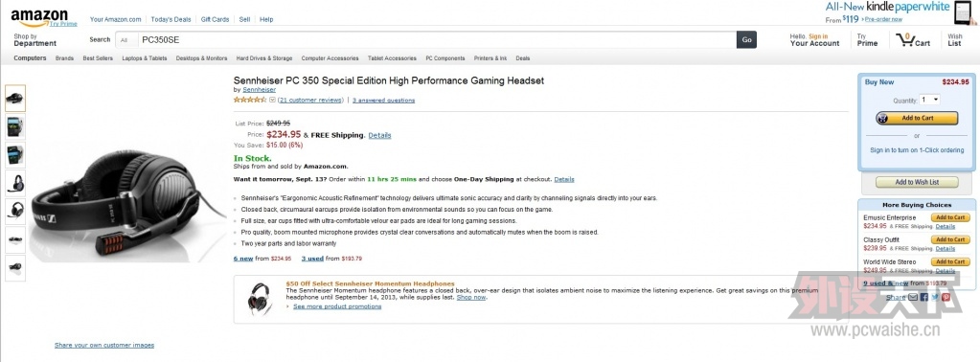The width and height of the screenshot is (980, 362).
Task: Open Laptops & Tablets category tab
Action: pos(145,58)
